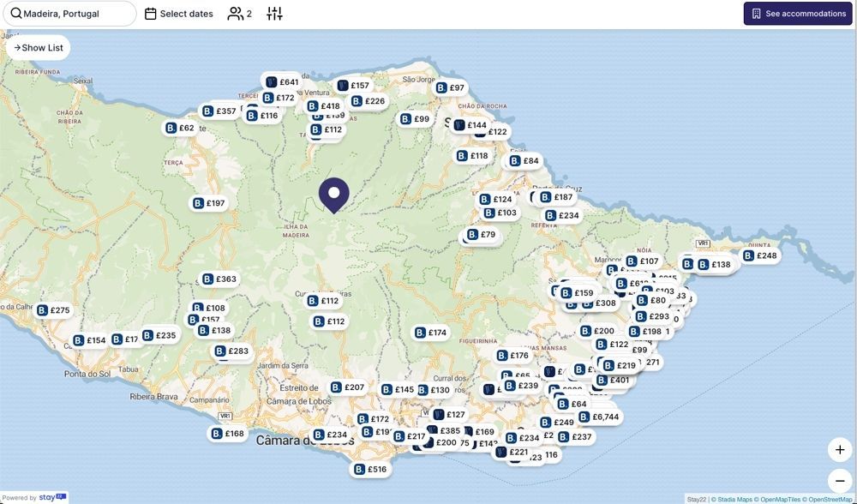Click the Show List button
The width and height of the screenshot is (857, 504).
point(39,47)
